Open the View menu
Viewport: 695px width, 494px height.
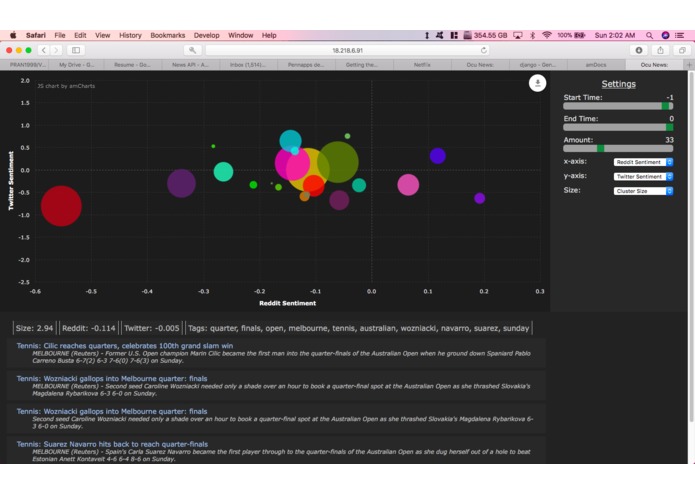tap(102, 35)
